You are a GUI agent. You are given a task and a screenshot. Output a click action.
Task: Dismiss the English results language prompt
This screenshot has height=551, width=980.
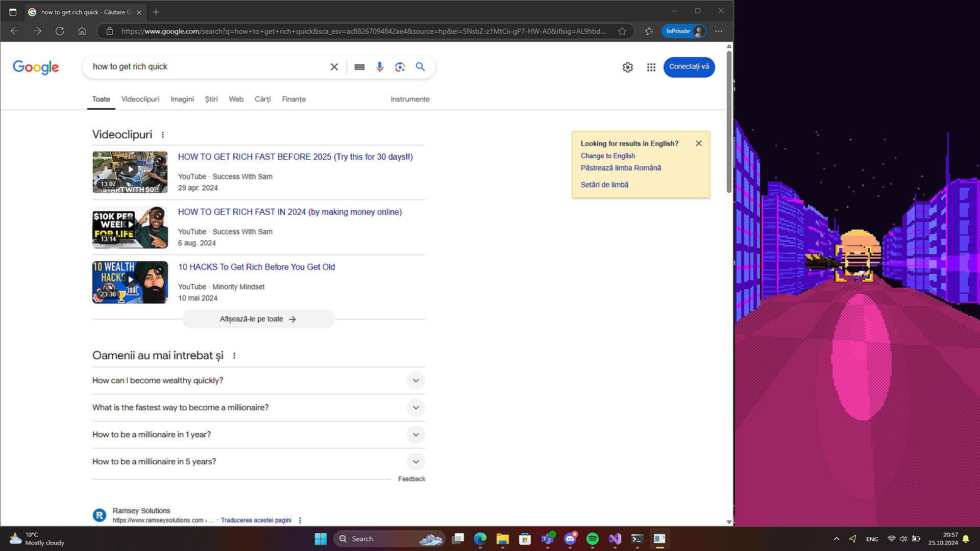pyautogui.click(x=698, y=143)
